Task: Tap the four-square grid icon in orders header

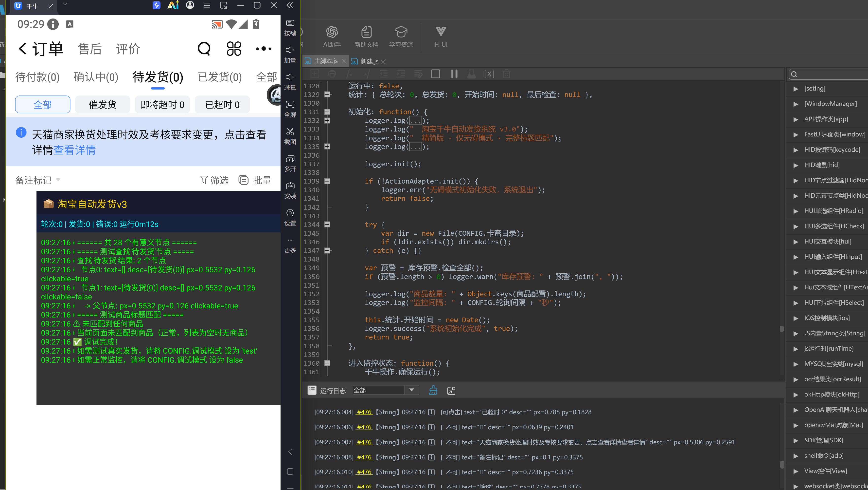Action: (234, 49)
